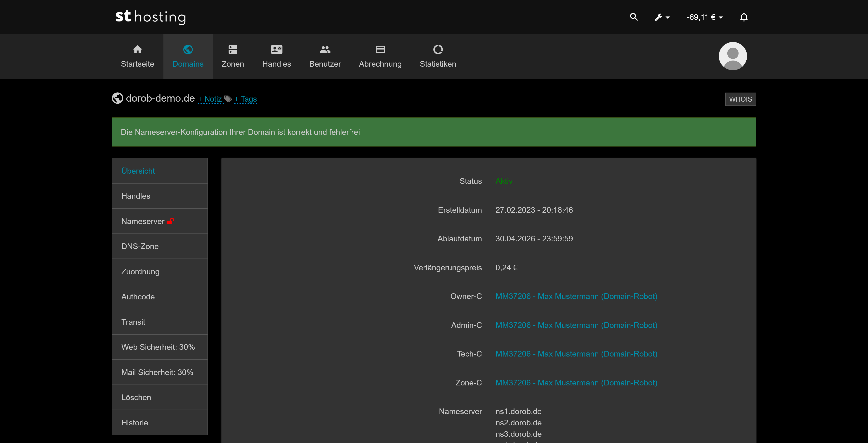Click the Startseite home icon
Viewport: 868px width, 443px height.
coord(137,49)
